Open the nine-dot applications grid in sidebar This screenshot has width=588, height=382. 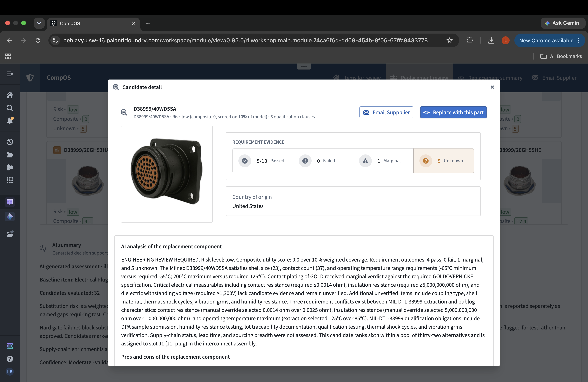pos(10,180)
